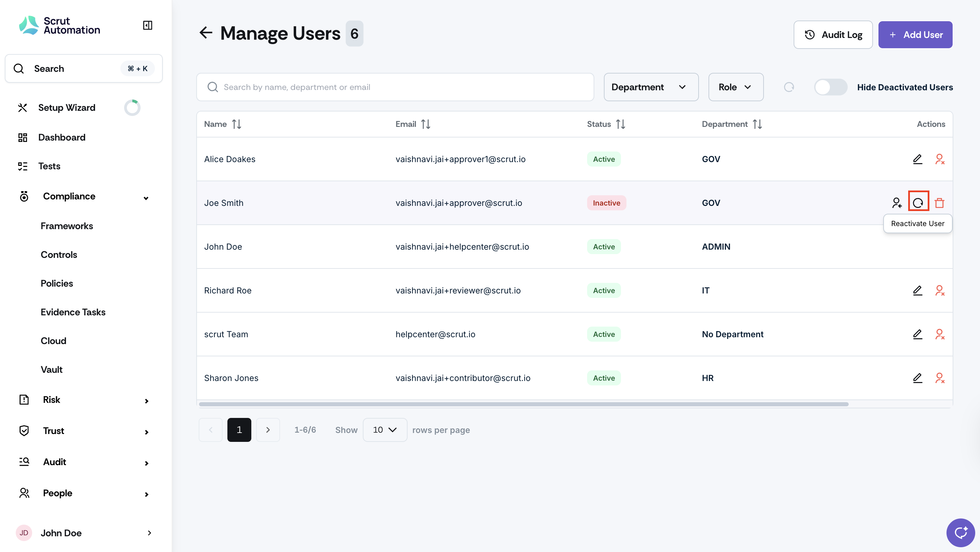Screen dimensions: 980x552
Task: Click the user count badge 6
Action: click(354, 34)
